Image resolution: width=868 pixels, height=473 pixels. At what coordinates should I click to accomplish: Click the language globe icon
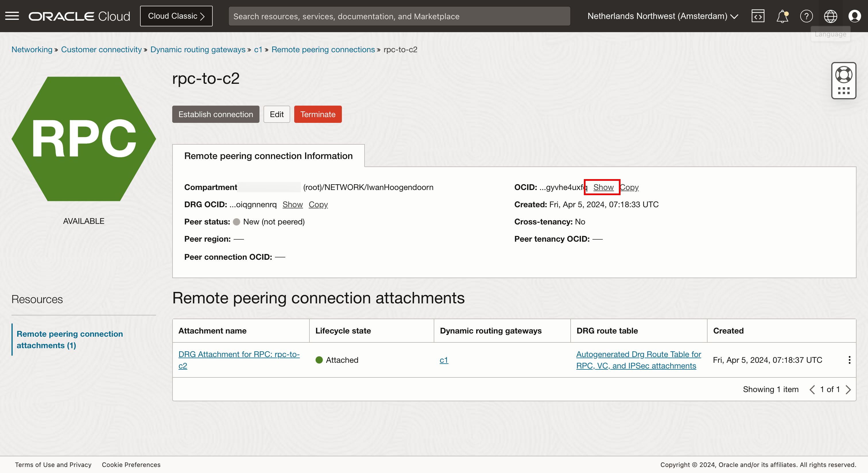(830, 16)
